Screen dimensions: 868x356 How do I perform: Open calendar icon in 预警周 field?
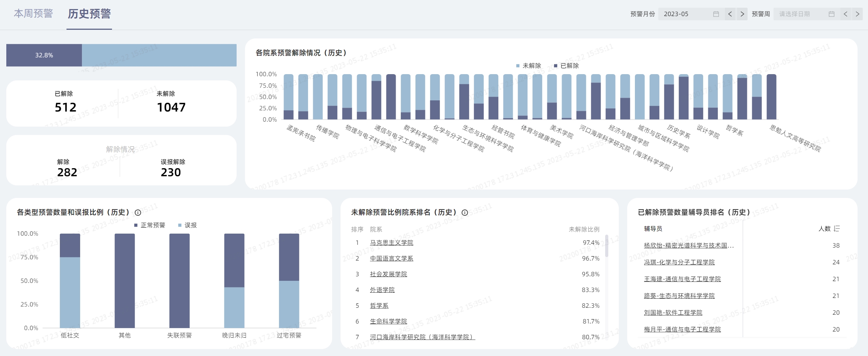832,14
